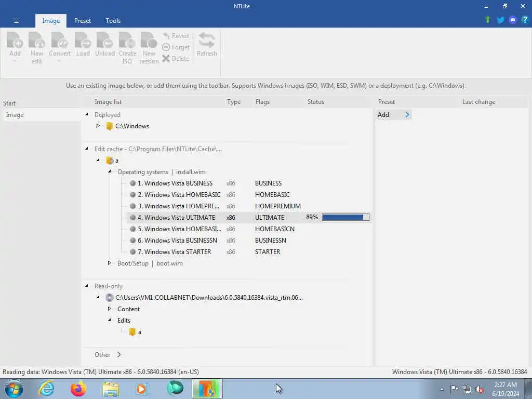Image resolution: width=532 pixels, height=399 pixels.
Task: Click the Unload toolbar icon
Action: click(104, 41)
